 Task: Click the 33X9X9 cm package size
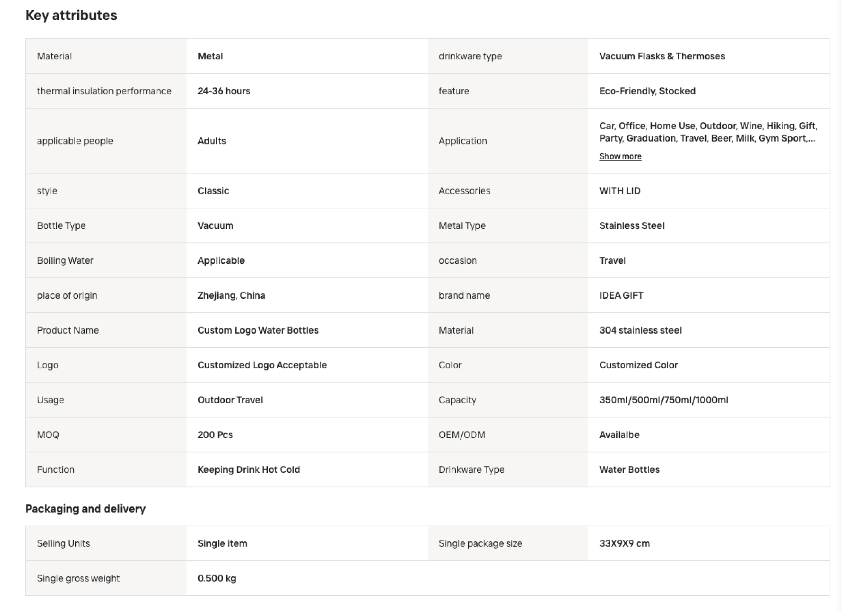coord(625,543)
